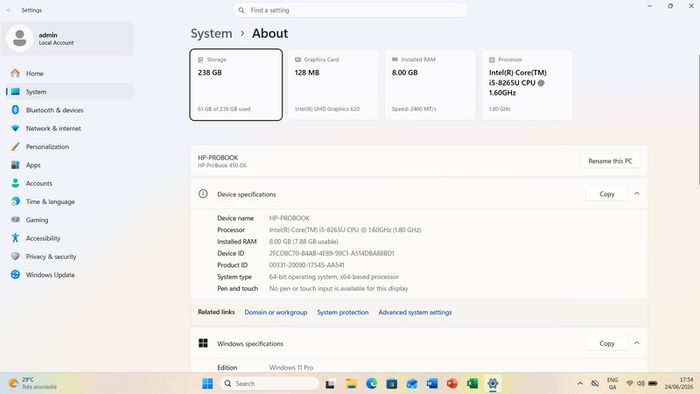Click the HP-PROBOOK device name value
The image size is (700, 394).
[x=289, y=218]
